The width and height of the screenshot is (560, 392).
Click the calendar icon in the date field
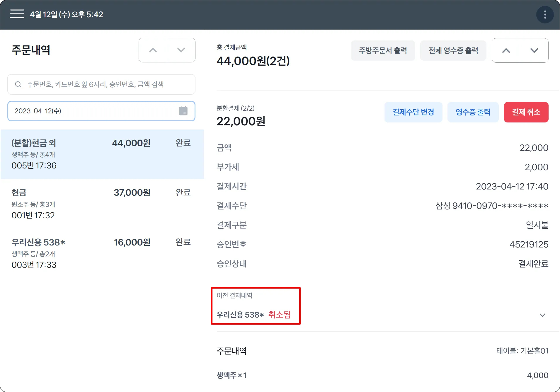(x=183, y=111)
